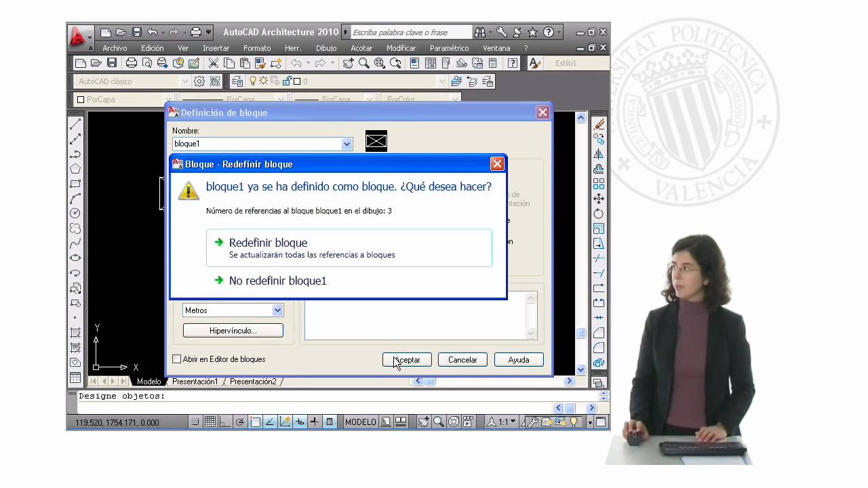Select the Hatch tool in draw toolbar
The image size is (868, 488).
tap(75, 333)
